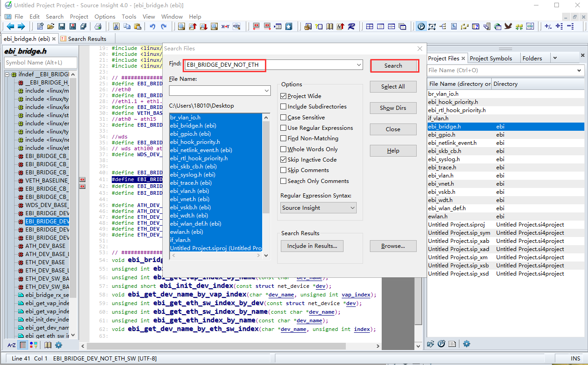Collapse the ifndef __EBI_BRIDGE tree node

(8, 74)
